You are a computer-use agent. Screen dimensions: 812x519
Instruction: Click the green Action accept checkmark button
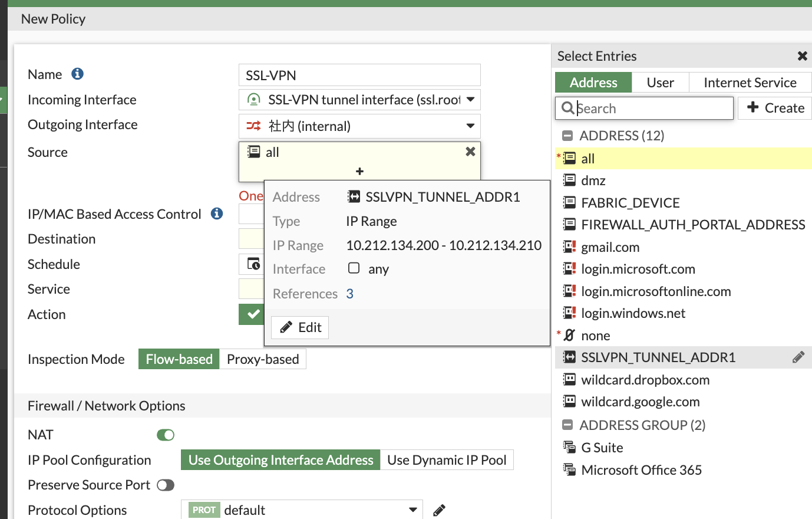pos(252,314)
